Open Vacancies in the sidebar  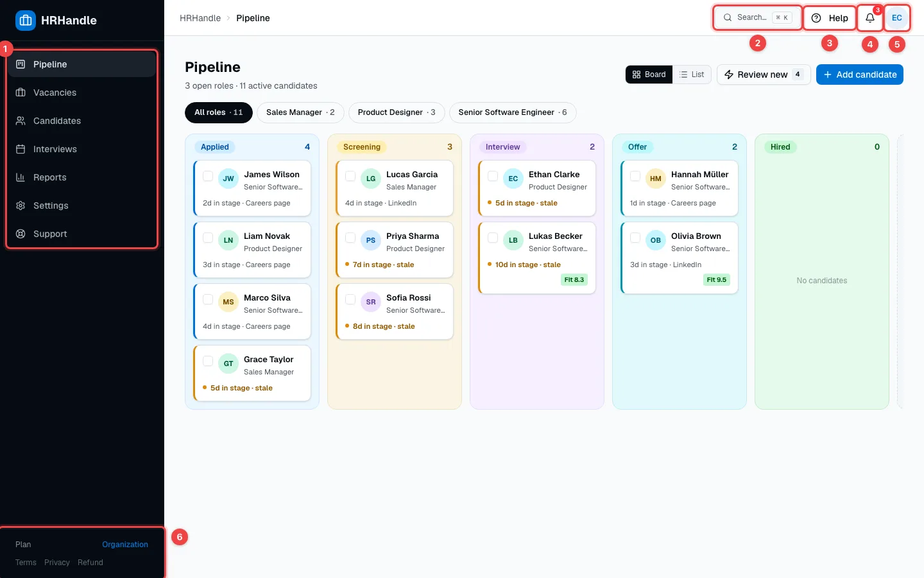tap(82, 92)
